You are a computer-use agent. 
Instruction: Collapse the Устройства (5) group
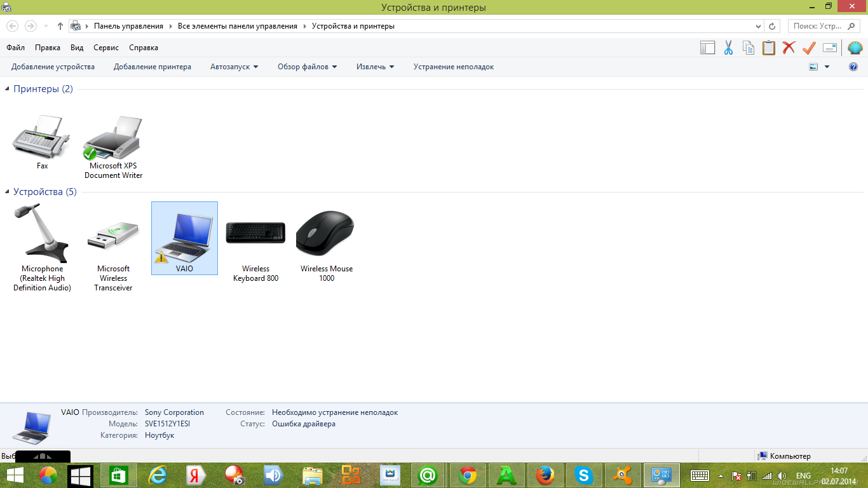click(8, 192)
